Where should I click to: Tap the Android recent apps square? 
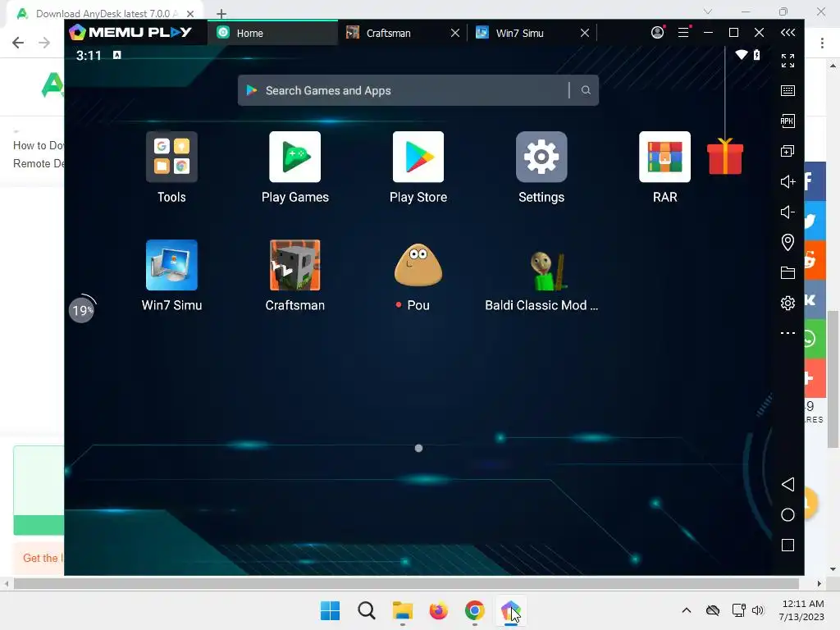click(x=787, y=546)
